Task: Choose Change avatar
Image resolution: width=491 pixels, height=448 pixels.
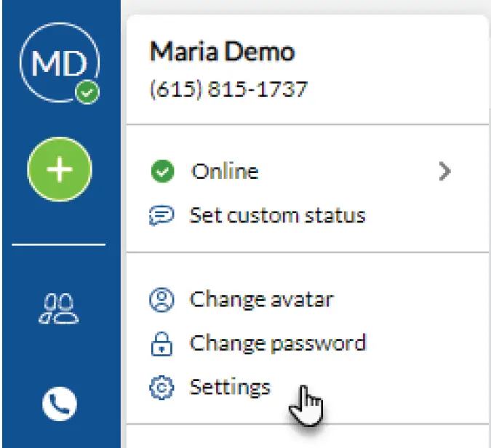Action: click(x=262, y=300)
